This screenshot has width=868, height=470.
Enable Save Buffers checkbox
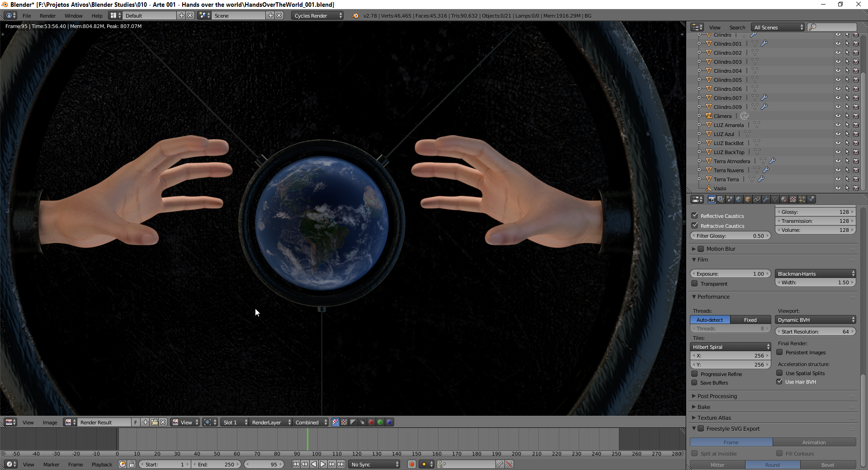point(695,382)
